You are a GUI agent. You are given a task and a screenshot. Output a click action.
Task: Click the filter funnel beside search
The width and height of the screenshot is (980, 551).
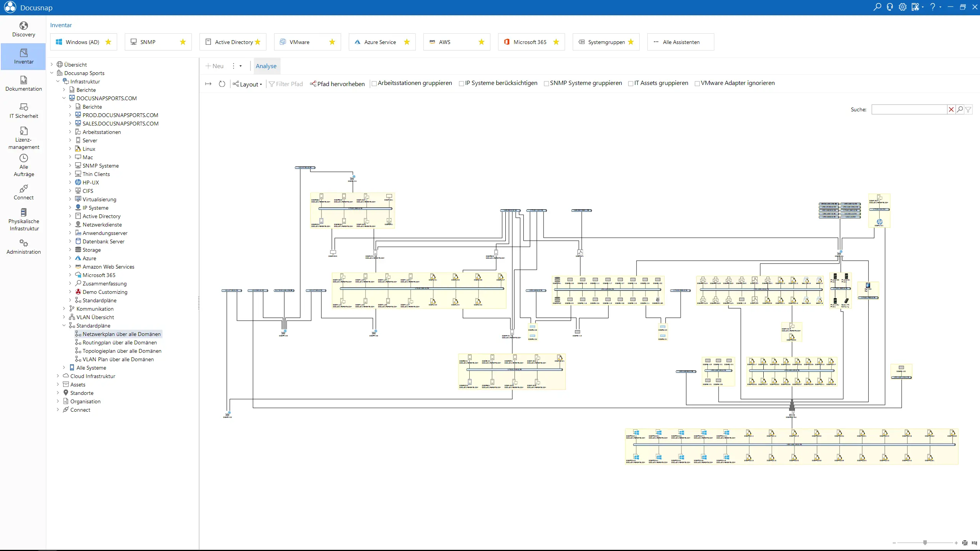point(969,109)
